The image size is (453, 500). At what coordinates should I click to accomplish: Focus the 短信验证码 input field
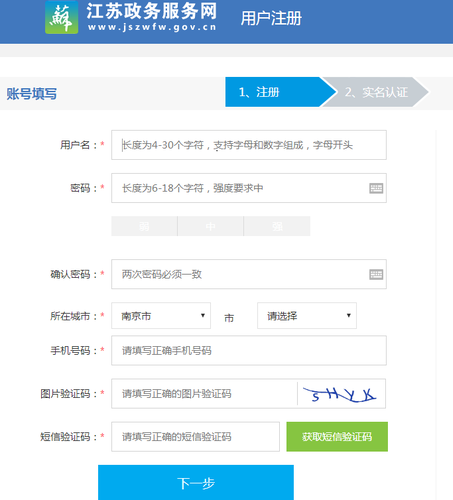pyautogui.click(x=195, y=437)
